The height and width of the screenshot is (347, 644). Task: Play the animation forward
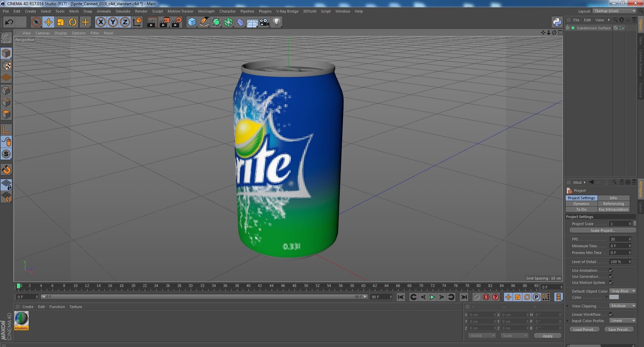point(432,297)
